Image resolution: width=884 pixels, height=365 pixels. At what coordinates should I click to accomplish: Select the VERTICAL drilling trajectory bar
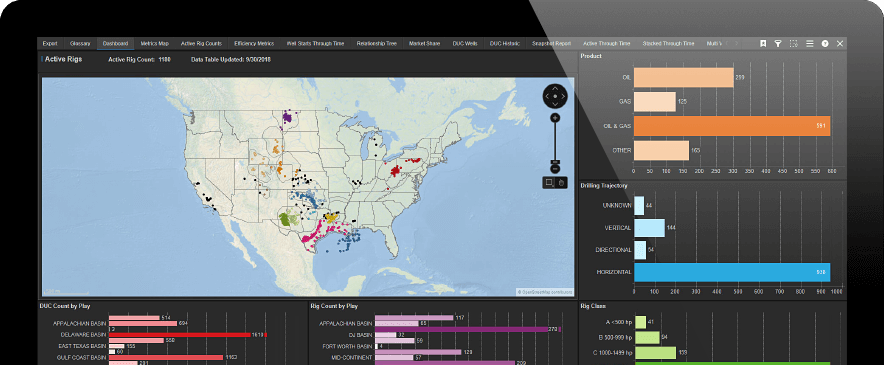(649, 228)
